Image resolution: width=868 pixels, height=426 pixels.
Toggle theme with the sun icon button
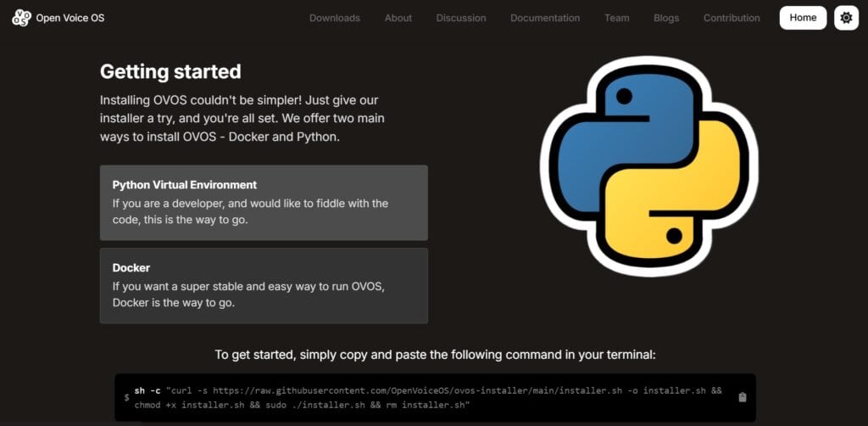coord(846,18)
